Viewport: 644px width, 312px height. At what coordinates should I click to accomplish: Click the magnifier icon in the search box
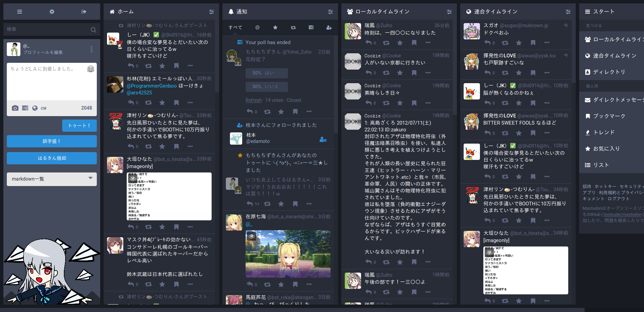[x=93, y=30]
